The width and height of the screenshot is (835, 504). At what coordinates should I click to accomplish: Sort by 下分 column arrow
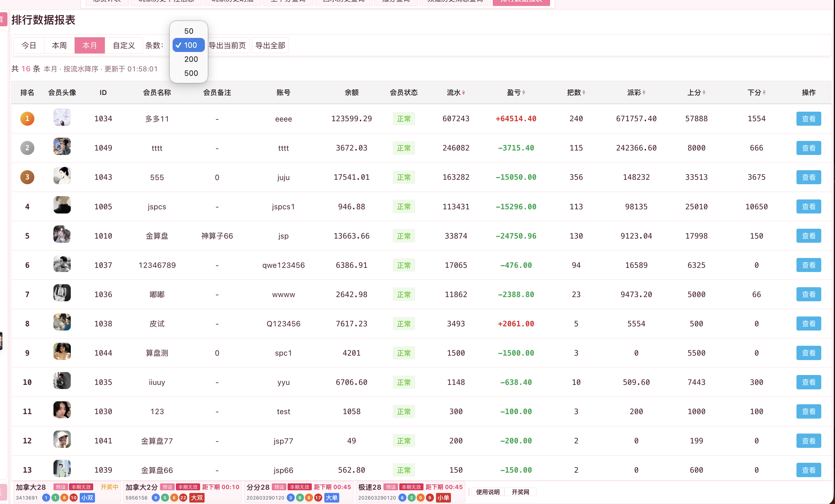coord(764,93)
